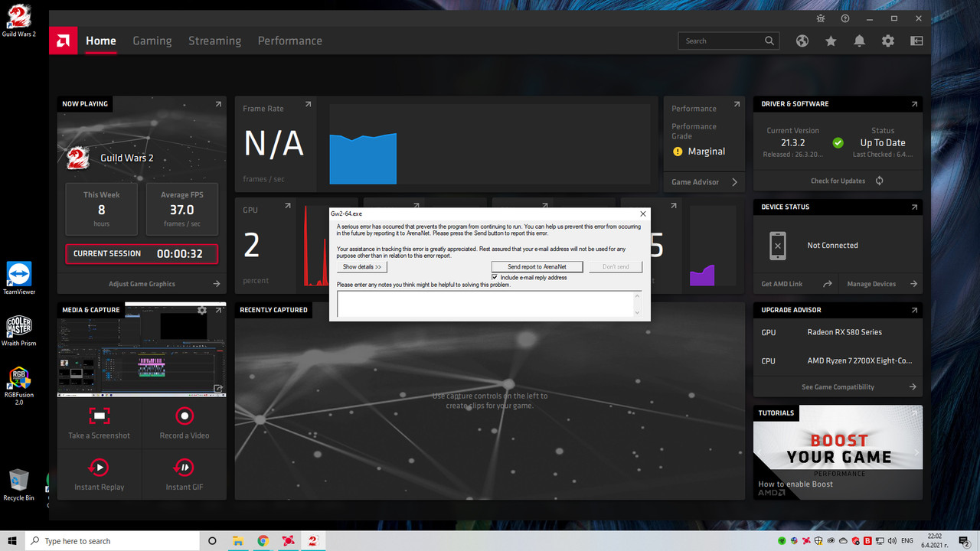Open the bug report tool icon
Viewport: 980px width, 551px height.
pos(821,18)
